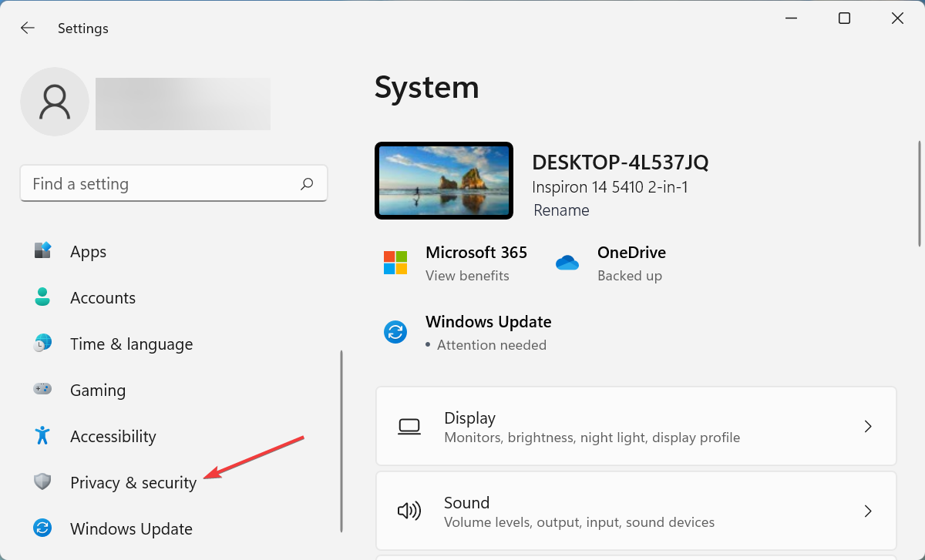The height and width of the screenshot is (560, 925).
Task: Select Windows Update in the sidebar
Action: point(131,528)
